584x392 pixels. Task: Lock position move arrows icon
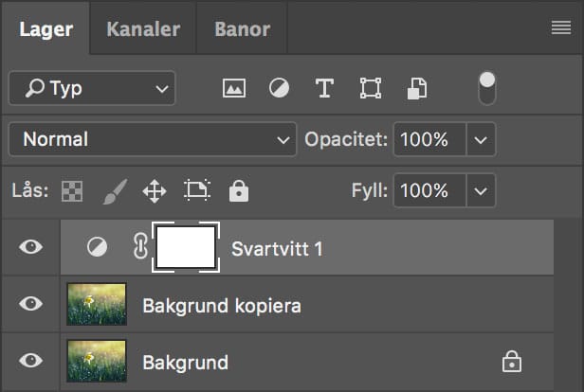[x=155, y=191]
